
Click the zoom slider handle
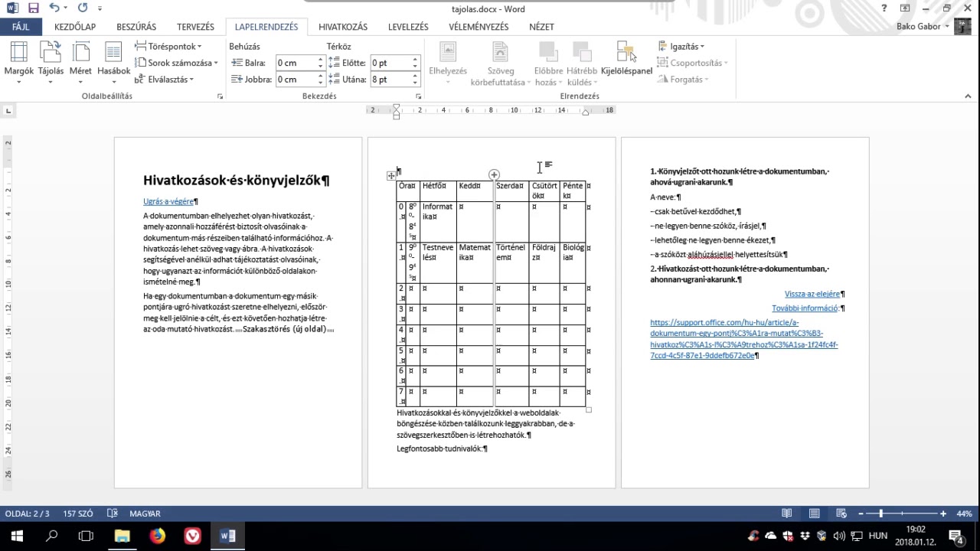point(880,514)
